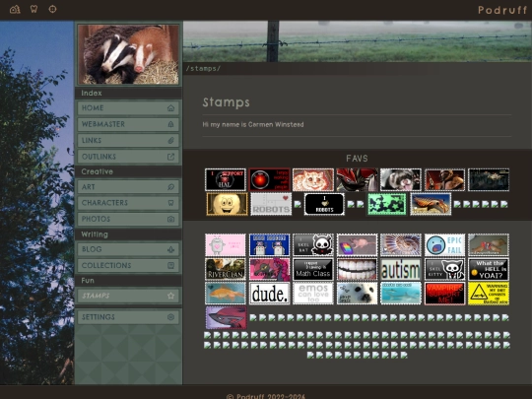The image size is (532, 399).
Task: Click the smiling teeth stamp
Action: [357, 269]
